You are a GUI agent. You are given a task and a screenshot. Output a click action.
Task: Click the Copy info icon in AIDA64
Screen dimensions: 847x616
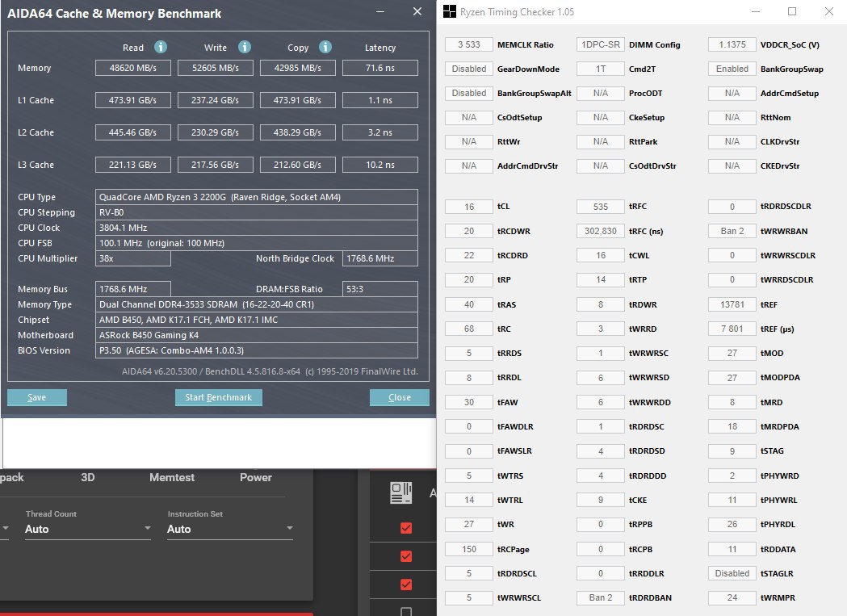pyautogui.click(x=325, y=47)
